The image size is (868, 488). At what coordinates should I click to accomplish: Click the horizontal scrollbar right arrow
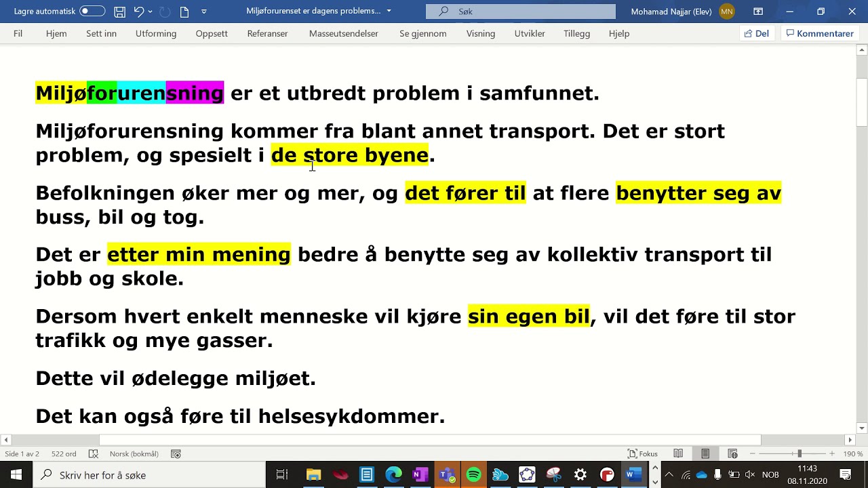850,440
